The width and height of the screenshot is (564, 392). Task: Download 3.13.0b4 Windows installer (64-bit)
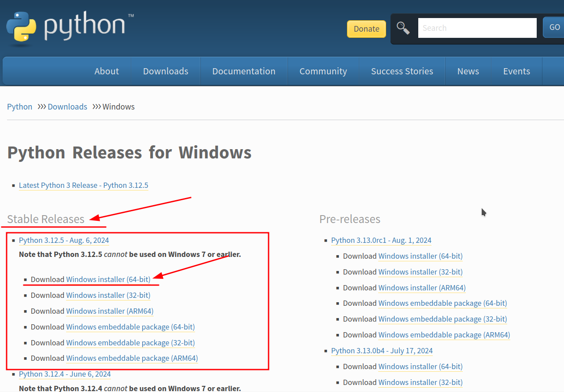point(420,366)
